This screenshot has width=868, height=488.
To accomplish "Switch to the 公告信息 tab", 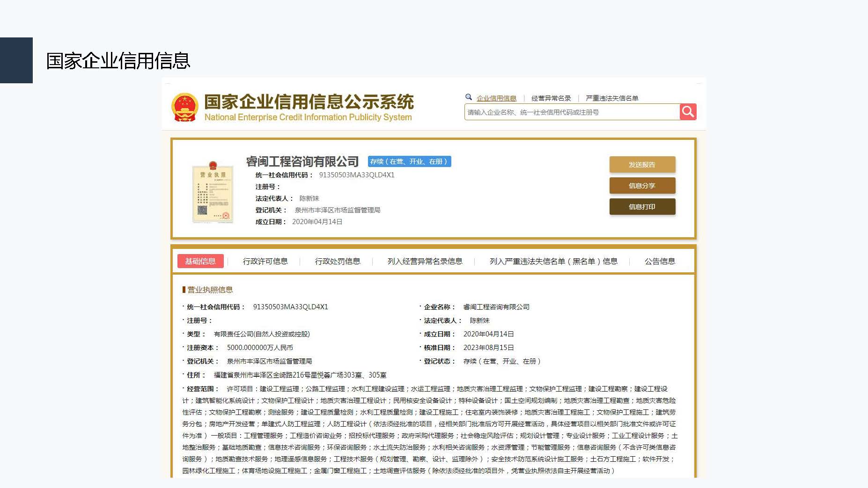I will click(660, 261).
